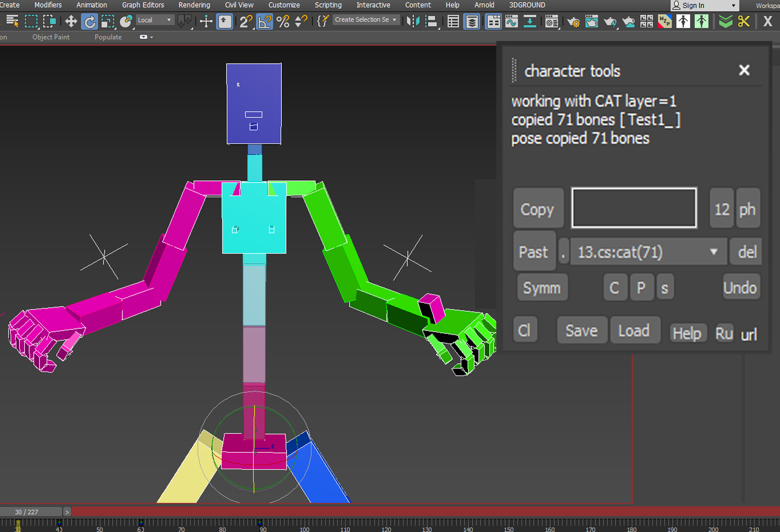Screen dimensions: 780x532
Task: Activate the Select and Rotate tool
Action: tap(89, 21)
